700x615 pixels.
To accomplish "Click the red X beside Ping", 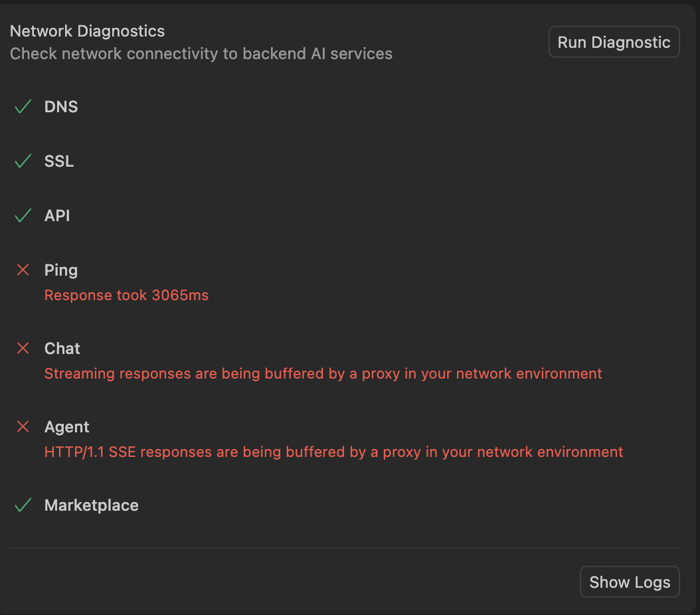I will coord(23,270).
